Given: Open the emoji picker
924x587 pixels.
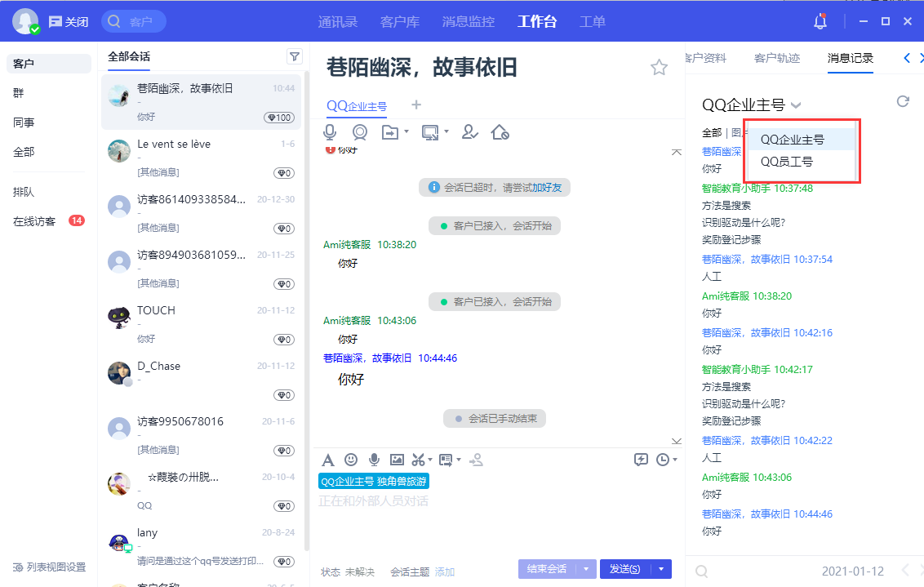Looking at the screenshot, I should click(x=351, y=459).
